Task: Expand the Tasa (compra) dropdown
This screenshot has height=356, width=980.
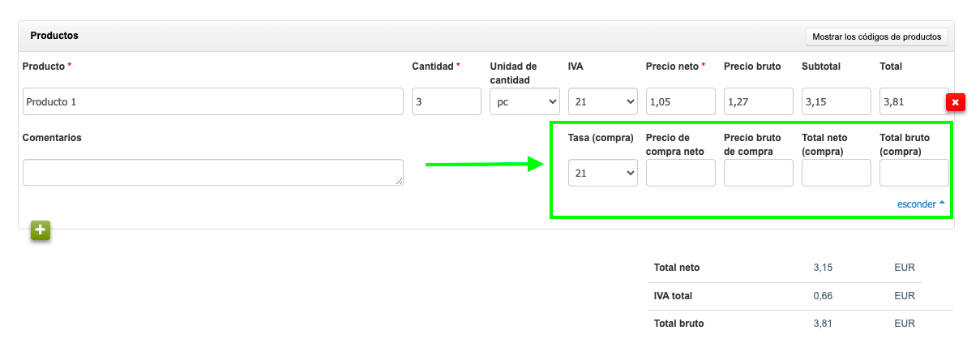Action: click(x=602, y=173)
